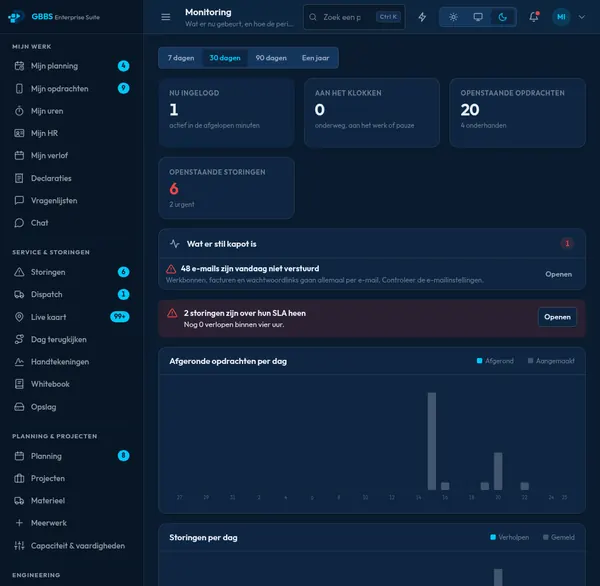
Task: Select the 90 dagen tab
Action: point(271,58)
